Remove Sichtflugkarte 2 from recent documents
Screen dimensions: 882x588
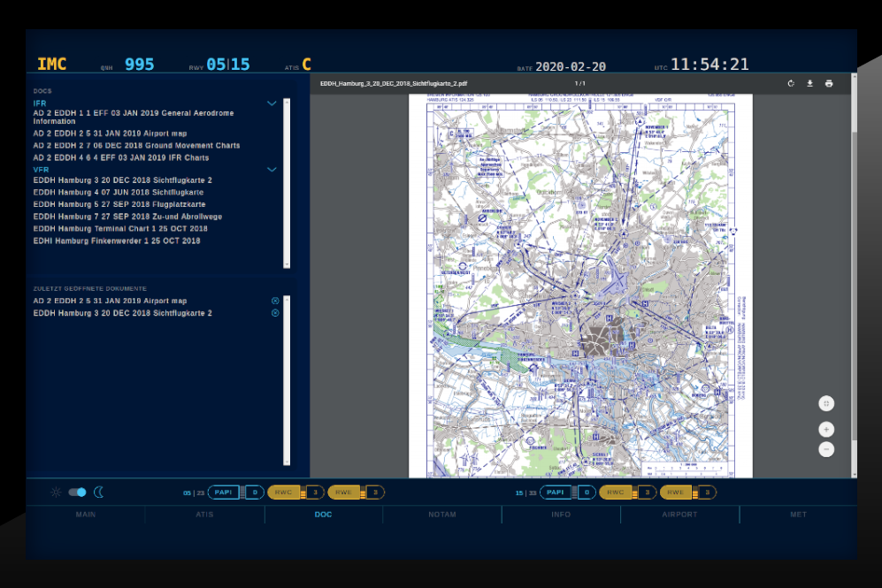(275, 313)
